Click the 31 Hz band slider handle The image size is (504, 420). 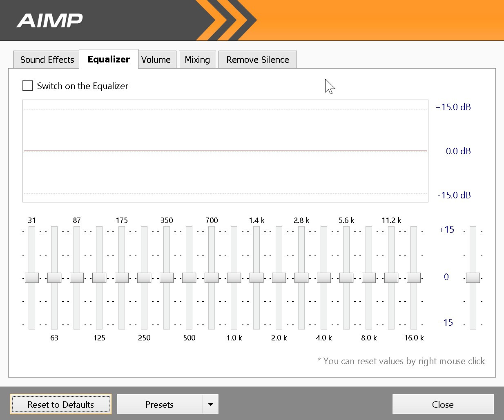coord(32,278)
